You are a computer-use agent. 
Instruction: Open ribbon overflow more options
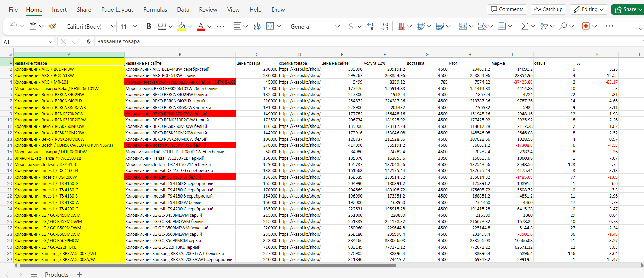[609, 26]
